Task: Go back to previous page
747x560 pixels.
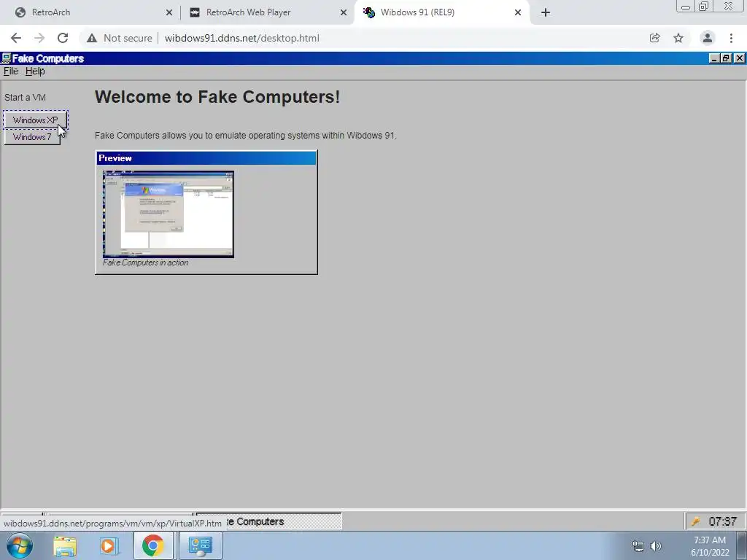Action: [x=16, y=38]
